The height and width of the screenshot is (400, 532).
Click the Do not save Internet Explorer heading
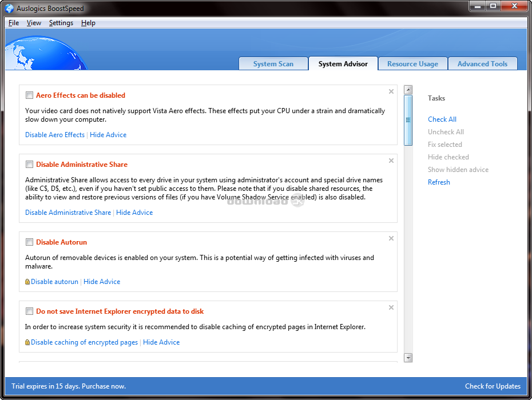(120, 311)
